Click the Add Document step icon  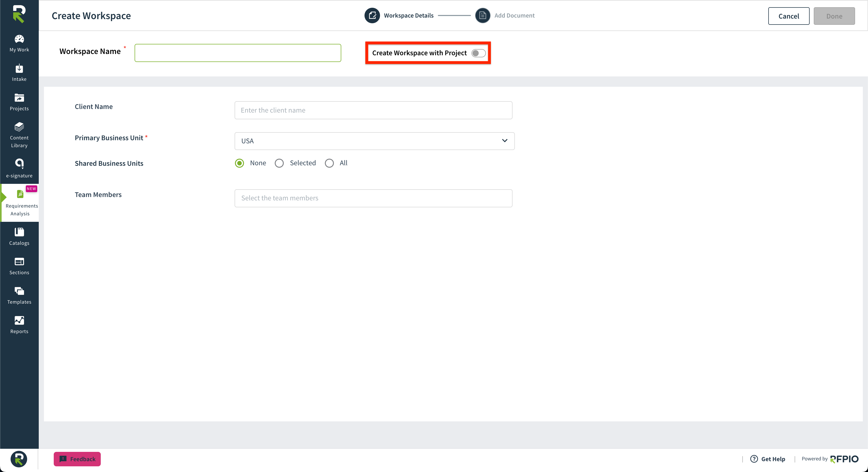[483, 15]
